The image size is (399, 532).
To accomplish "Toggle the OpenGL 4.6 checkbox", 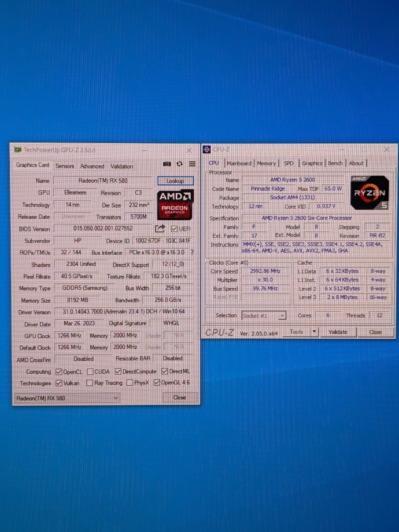I will click(156, 382).
